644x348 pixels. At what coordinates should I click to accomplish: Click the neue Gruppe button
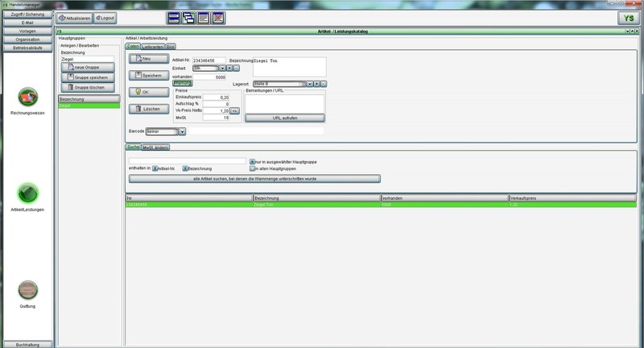pyautogui.click(x=88, y=68)
